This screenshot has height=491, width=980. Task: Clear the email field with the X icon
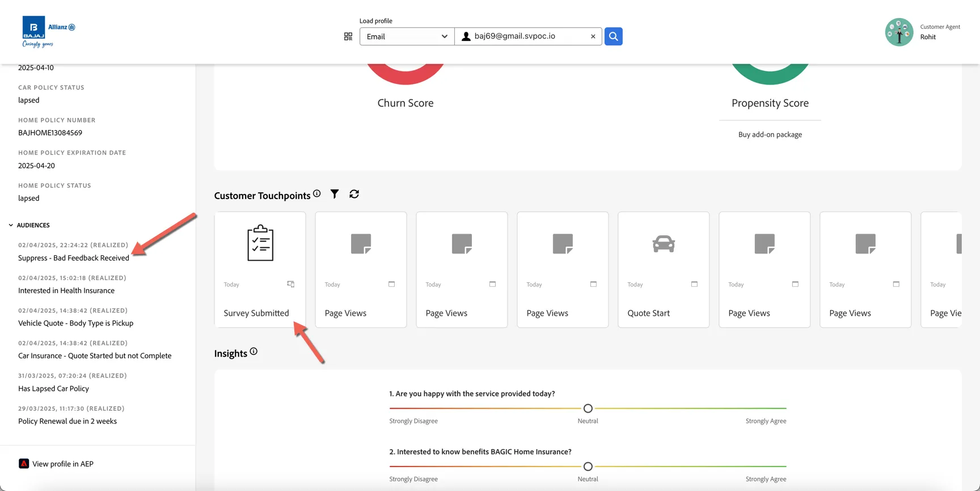click(593, 36)
